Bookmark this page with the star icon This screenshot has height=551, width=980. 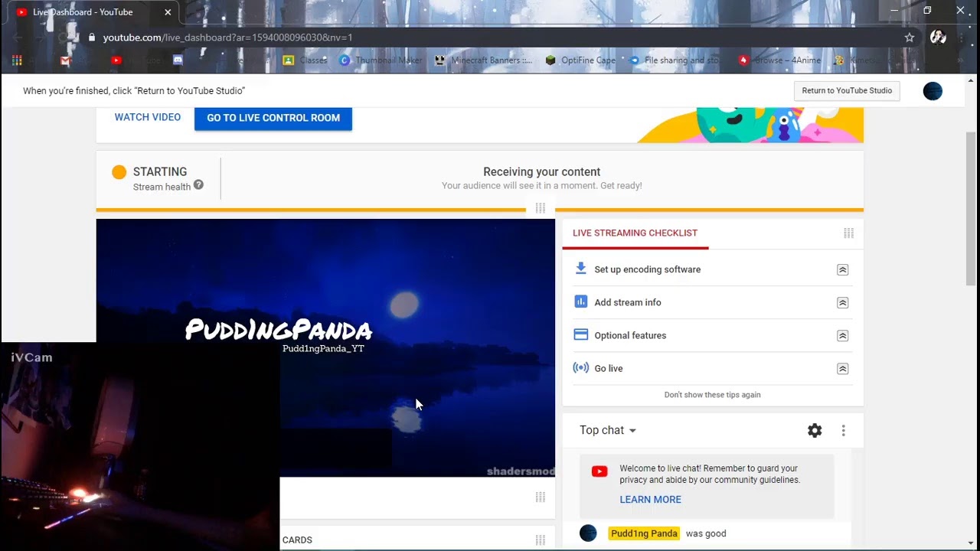pos(910,37)
